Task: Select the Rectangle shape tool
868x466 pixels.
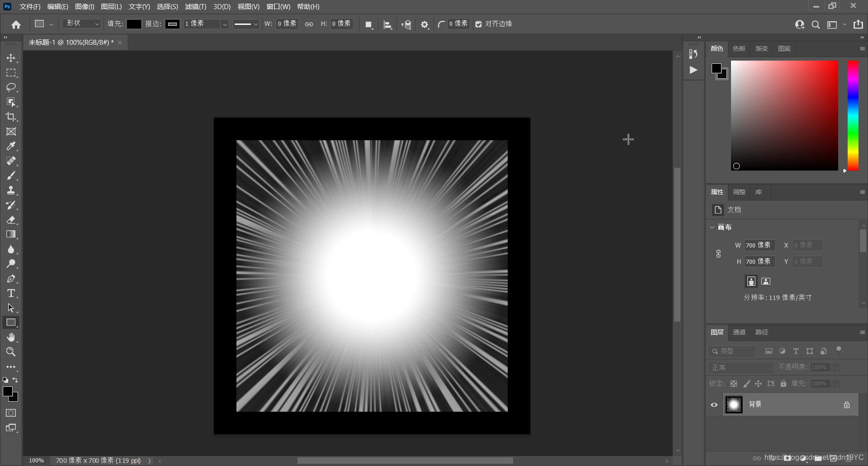Action: [x=11, y=323]
